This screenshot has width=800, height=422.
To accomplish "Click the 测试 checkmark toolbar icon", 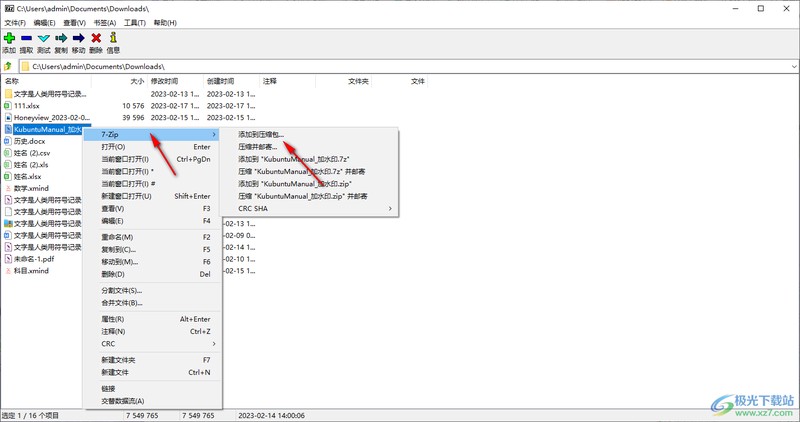I will point(44,38).
